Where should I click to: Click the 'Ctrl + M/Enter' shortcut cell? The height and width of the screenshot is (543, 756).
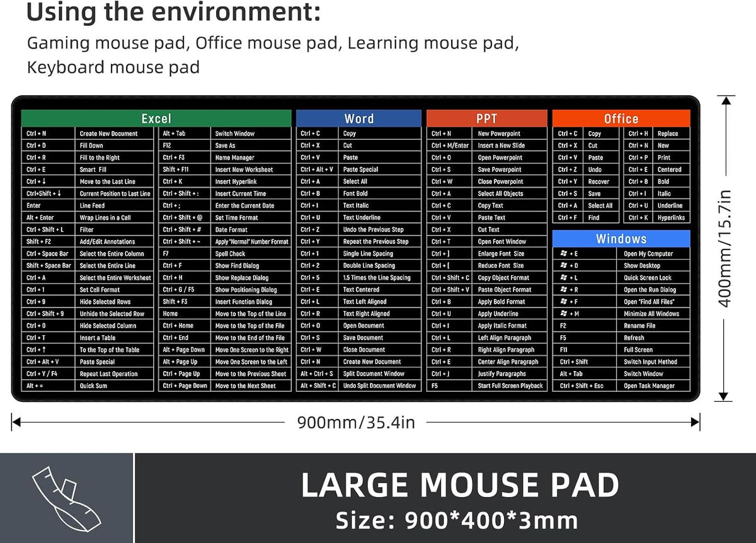coord(450,146)
